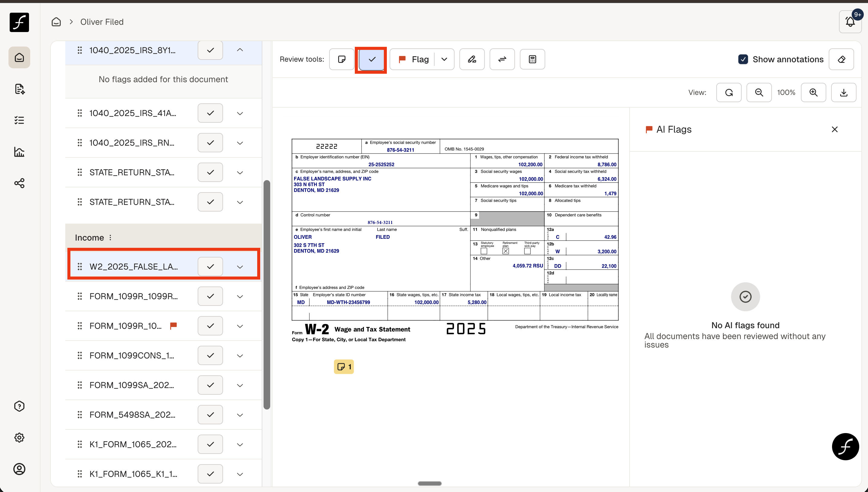Click drag handle of W2_2025_FALSE_LA row
Image resolution: width=868 pixels, height=492 pixels.
(80, 267)
